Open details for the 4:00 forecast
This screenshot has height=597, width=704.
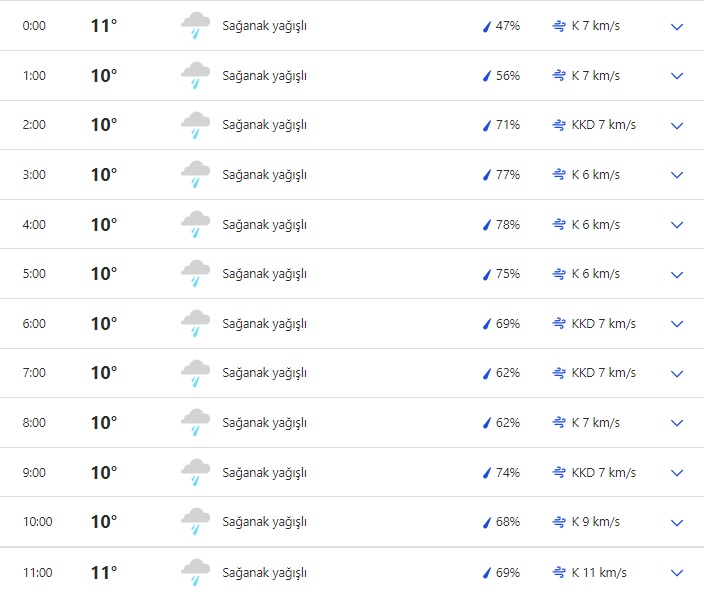(x=677, y=225)
